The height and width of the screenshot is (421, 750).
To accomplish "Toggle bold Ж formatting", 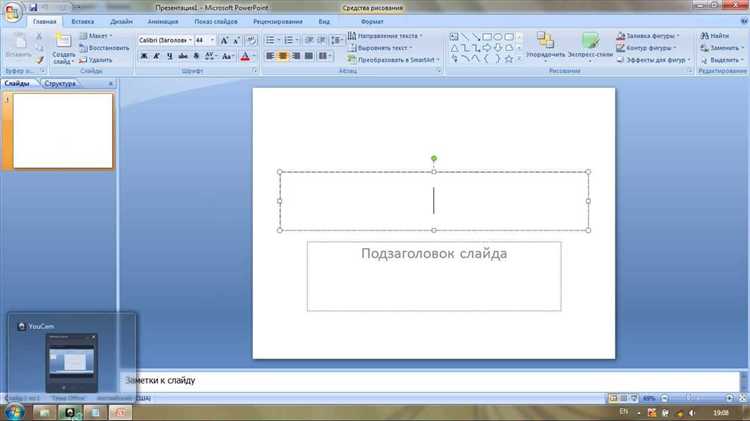I will [144, 56].
